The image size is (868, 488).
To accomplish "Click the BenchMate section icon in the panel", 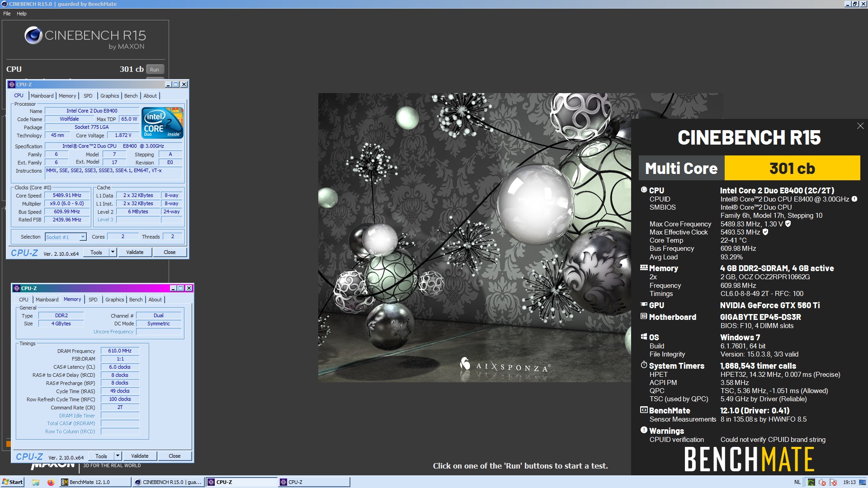I will click(644, 410).
